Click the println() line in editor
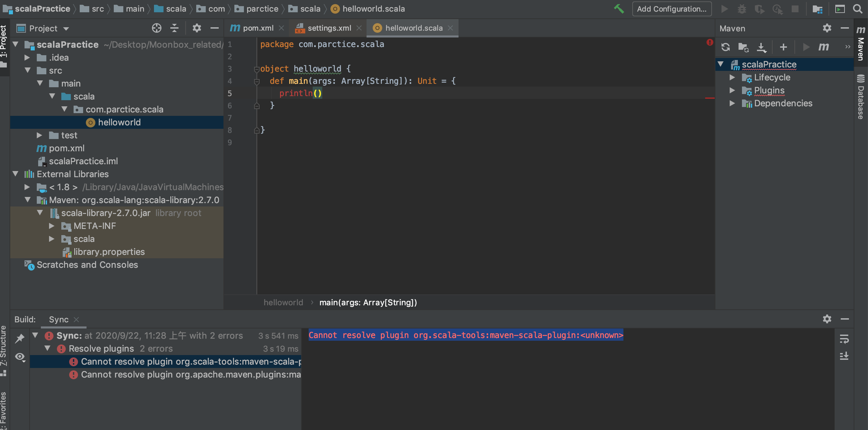Image resolution: width=868 pixels, height=430 pixels. pos(300,93)
